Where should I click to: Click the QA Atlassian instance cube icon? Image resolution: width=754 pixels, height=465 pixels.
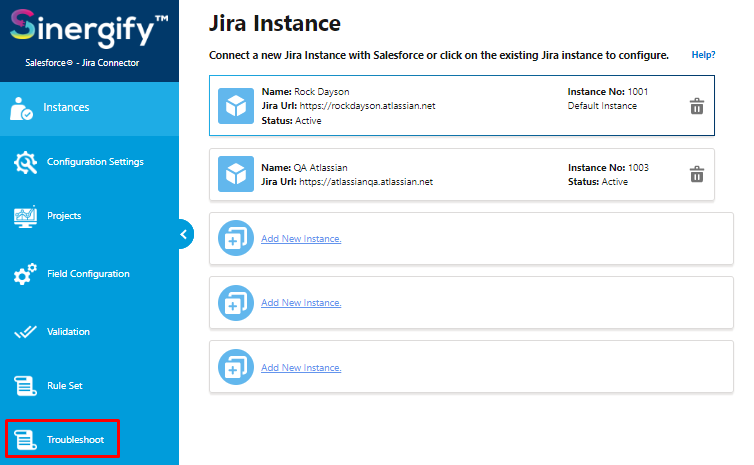click(236, 174)
